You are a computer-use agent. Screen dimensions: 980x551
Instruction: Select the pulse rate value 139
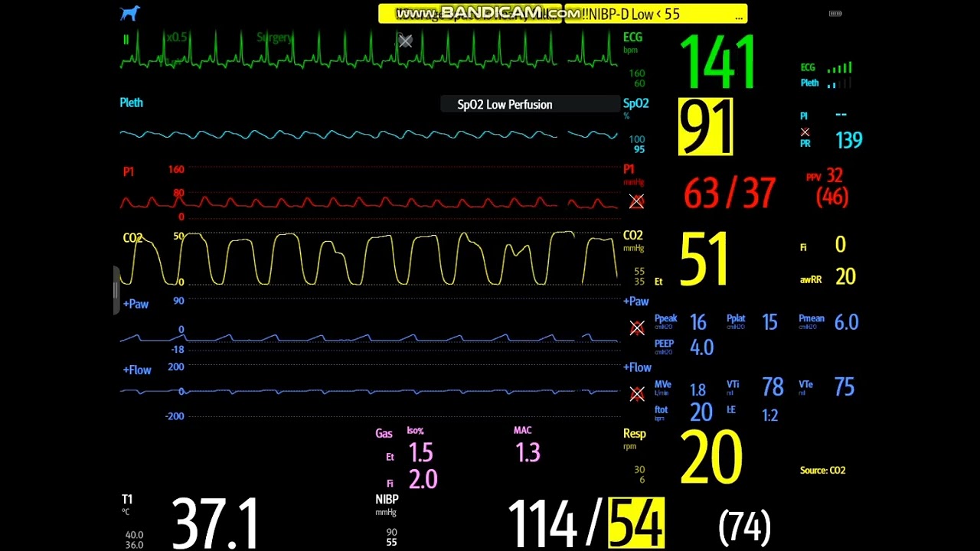[849, 140]
